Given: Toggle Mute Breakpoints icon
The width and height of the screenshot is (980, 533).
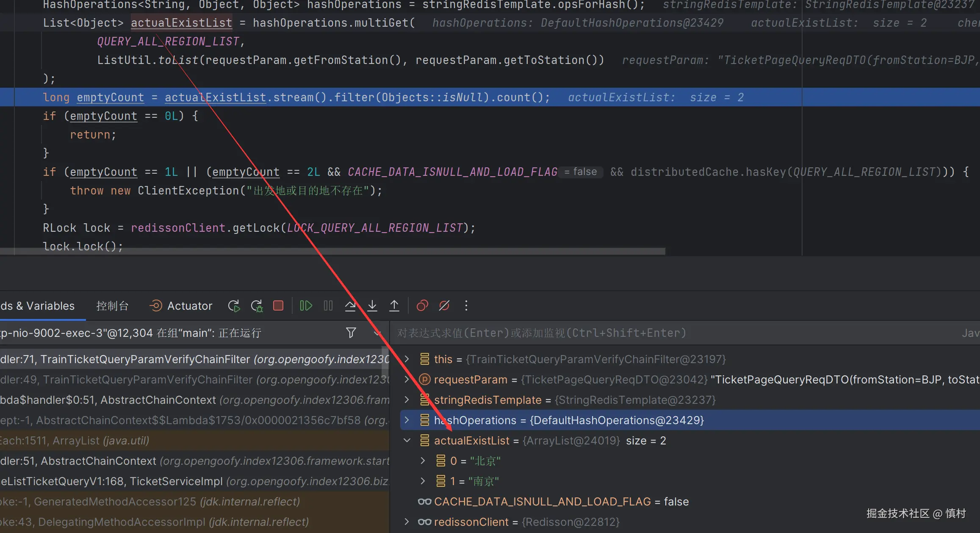Looking at the screenshot, I should (444, 306).
